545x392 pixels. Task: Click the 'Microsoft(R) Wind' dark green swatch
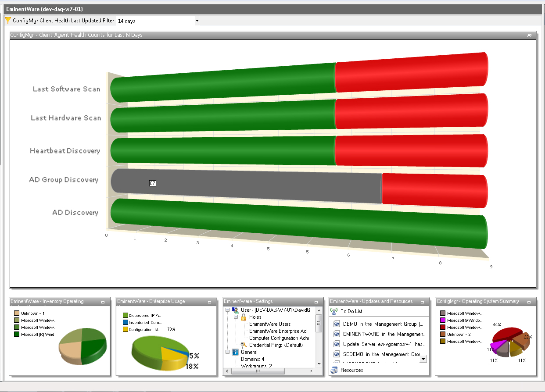tap(17, 335)
